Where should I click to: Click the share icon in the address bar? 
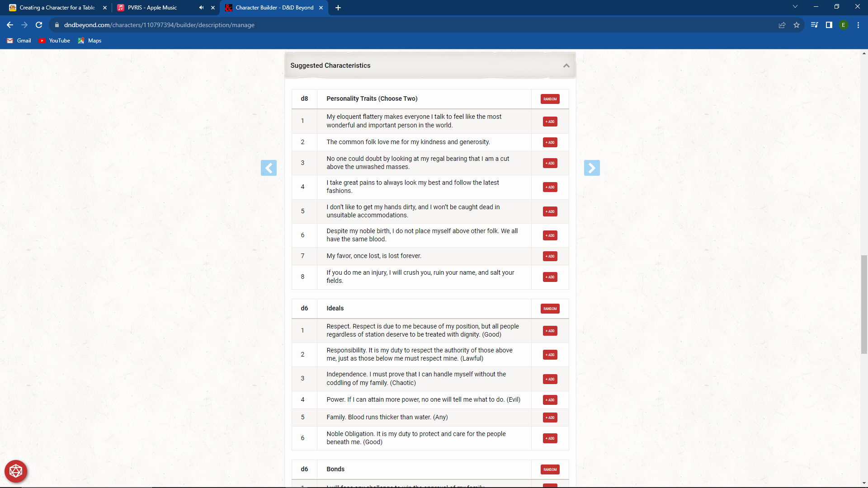782,25
